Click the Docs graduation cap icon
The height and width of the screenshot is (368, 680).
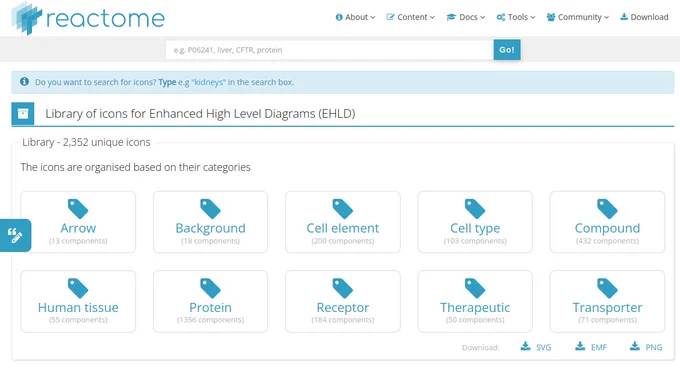(x=451, y=17)
